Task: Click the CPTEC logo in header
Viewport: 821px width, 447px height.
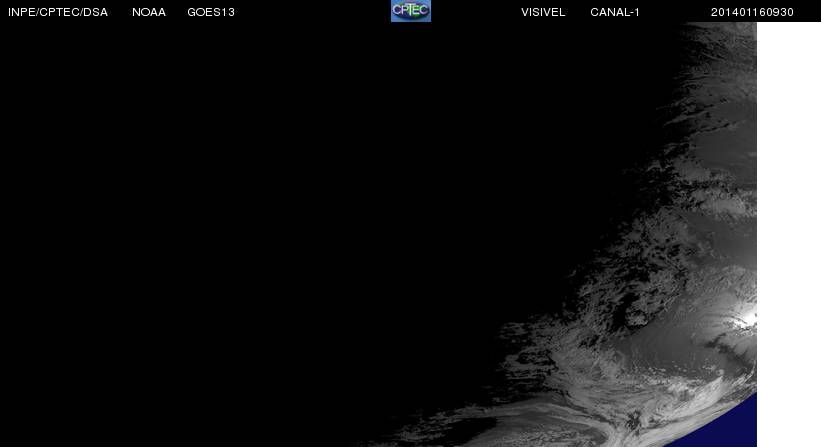Action: tap(411, 10)
